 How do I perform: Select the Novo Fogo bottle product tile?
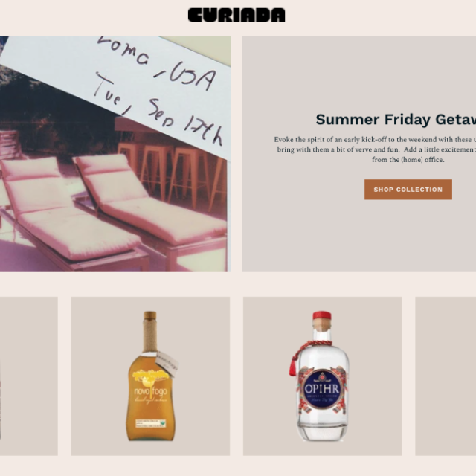(150, 376)
